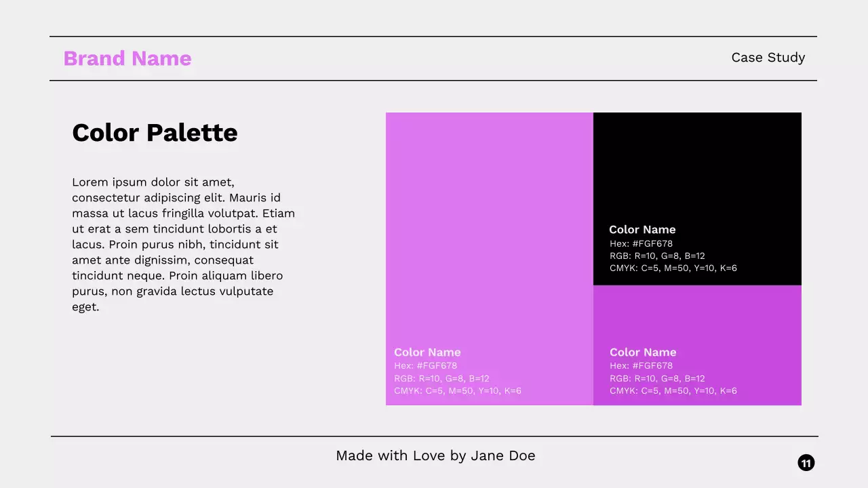This screenshot has height=488, width=868.
Task: Select the Color Palette heading
Action: [x=155, y=133]
